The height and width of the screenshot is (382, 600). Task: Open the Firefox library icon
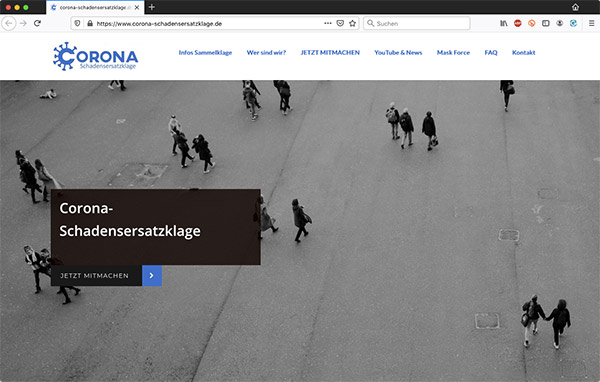click(504, 23)
